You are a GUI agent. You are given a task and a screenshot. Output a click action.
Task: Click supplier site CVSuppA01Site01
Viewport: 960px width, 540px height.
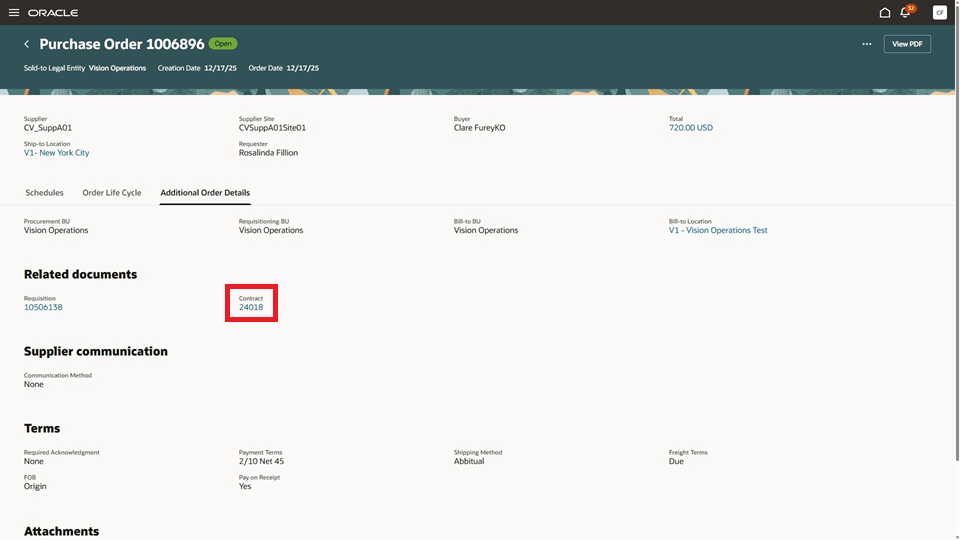(272, 128)
